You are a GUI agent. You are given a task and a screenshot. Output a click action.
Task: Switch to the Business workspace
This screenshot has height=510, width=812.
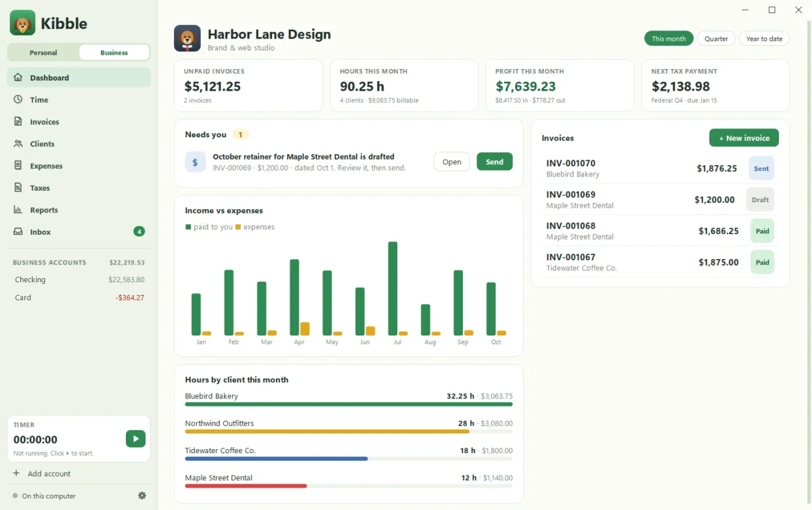point(114,53)
